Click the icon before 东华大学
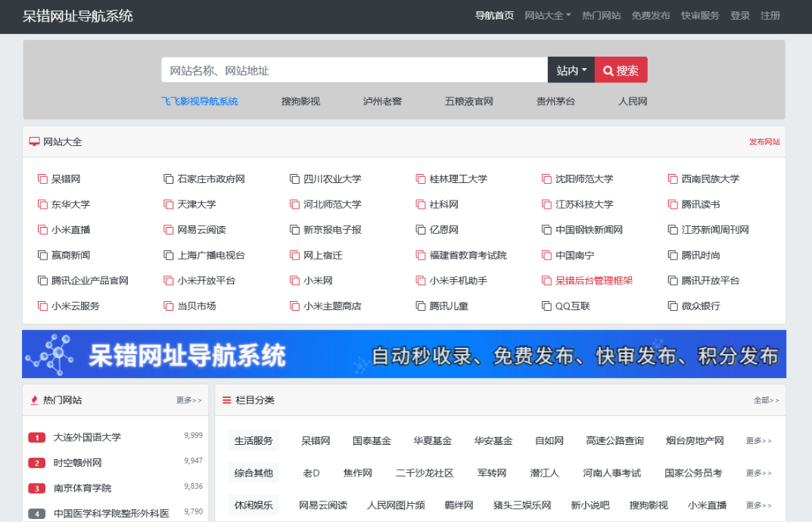 (x=42, y=204)
